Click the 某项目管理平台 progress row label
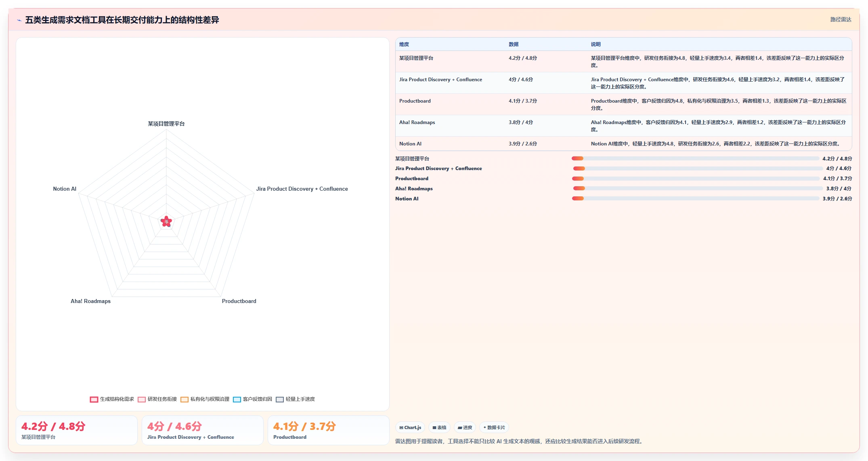 [x=412, y=159]
